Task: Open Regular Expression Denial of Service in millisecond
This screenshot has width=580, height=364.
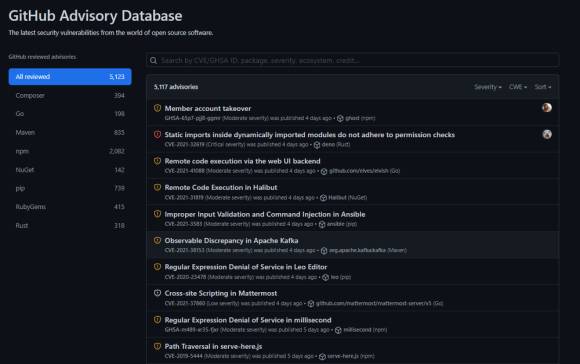Action: tap(248, 320)
